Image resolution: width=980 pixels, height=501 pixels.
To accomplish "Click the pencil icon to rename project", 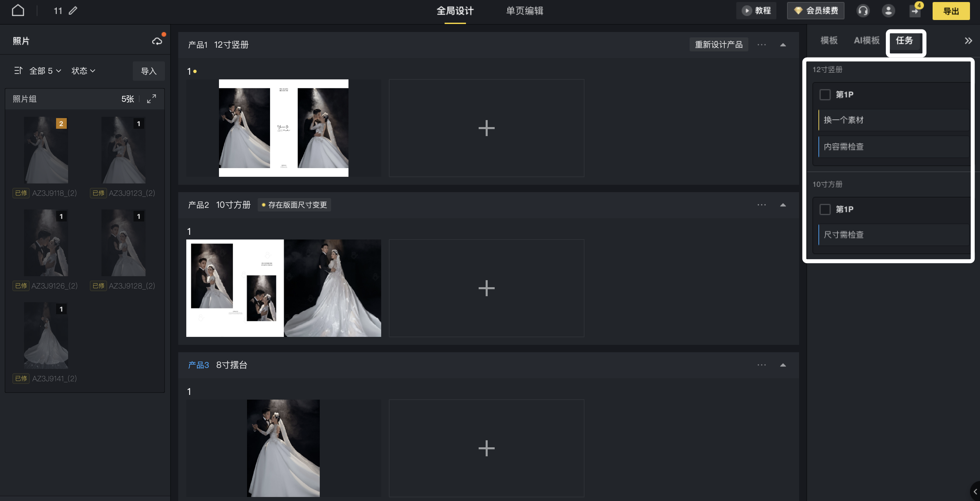I will (x=73, y=11).
